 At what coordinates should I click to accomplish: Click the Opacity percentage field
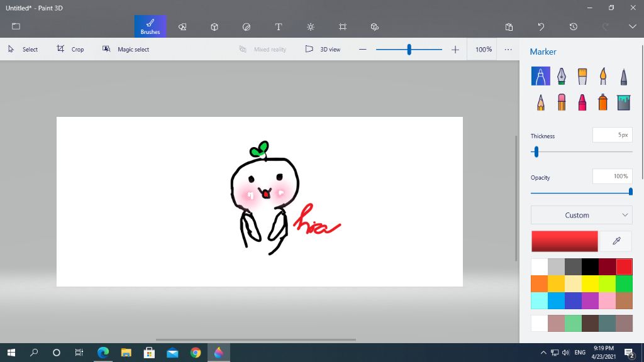[x=613, y=177]
